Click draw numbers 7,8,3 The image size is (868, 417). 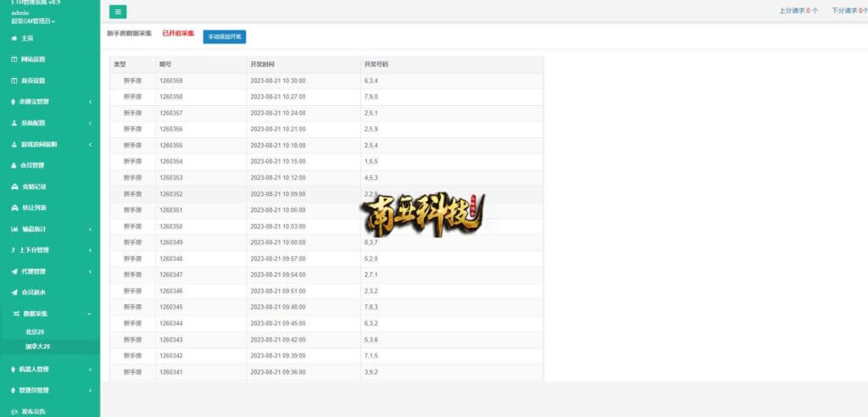click(371, 308)
